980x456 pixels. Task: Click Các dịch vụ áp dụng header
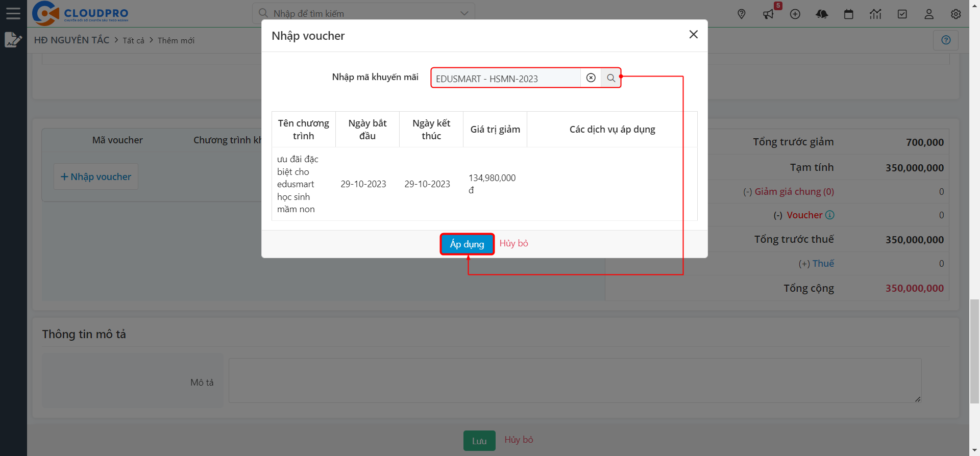[612, 130]
